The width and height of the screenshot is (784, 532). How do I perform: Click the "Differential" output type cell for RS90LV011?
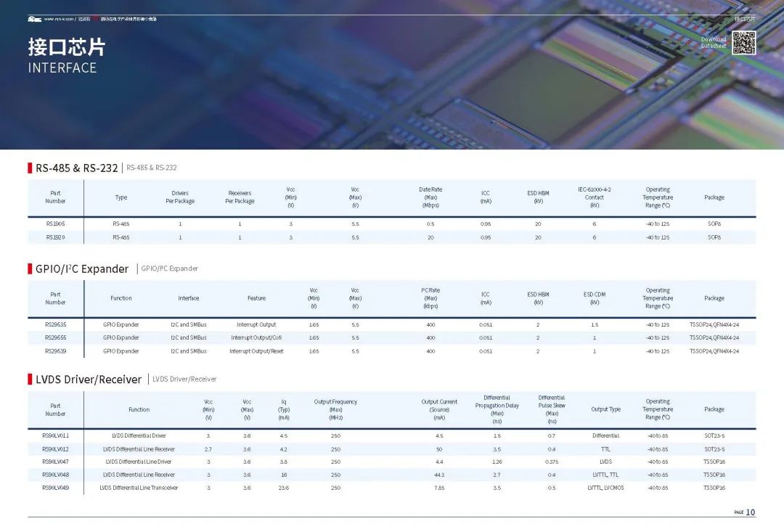click(x=605, y=436)
